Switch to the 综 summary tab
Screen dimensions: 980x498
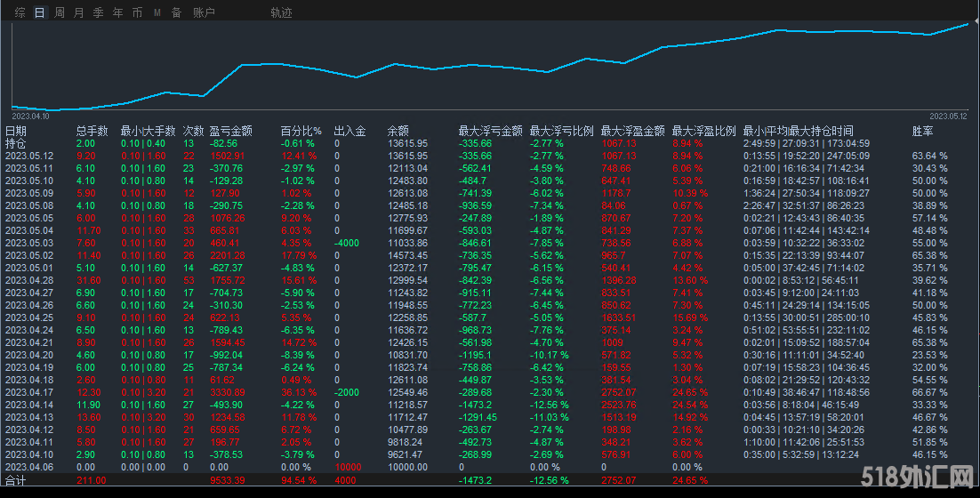(20, 13)
